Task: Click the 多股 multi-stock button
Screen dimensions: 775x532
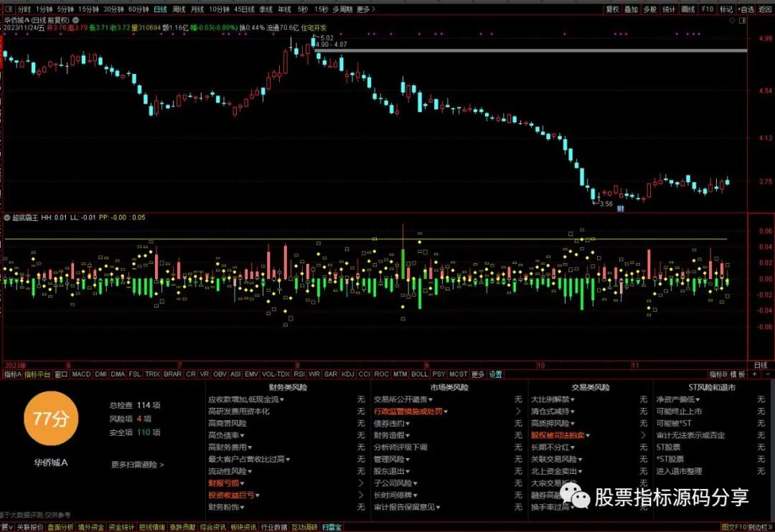Action: click(x=650, y=9)
